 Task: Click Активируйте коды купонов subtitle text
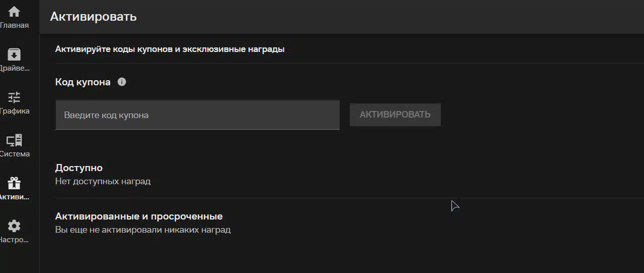pos(170,49)
